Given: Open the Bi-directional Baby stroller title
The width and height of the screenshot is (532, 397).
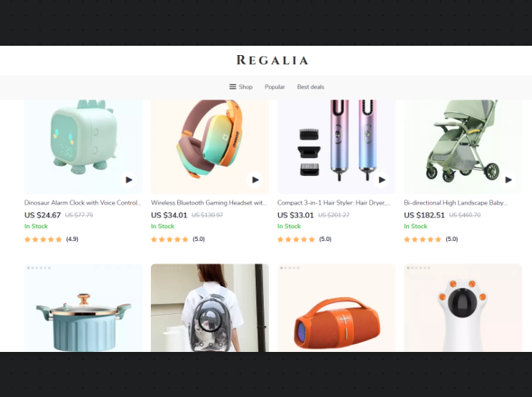Looking at the screenshot, I should tap(455, 202).
